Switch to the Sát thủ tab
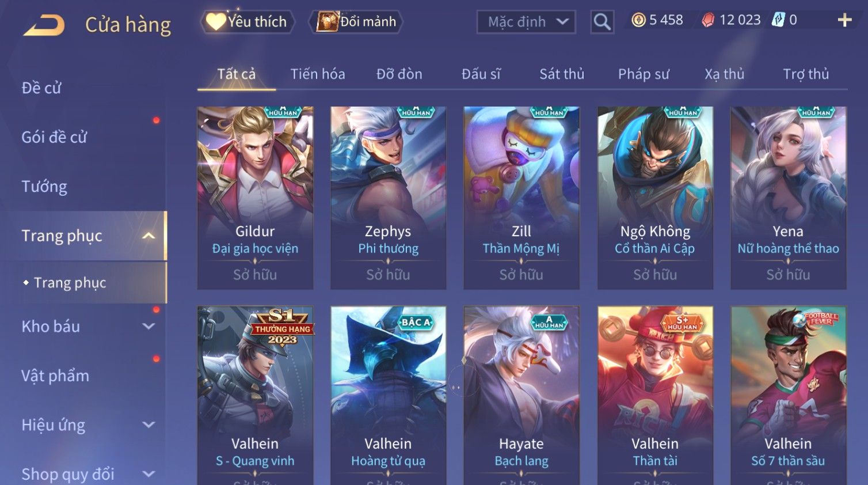This screenshot has height=485, width=868. coord(562,74)
